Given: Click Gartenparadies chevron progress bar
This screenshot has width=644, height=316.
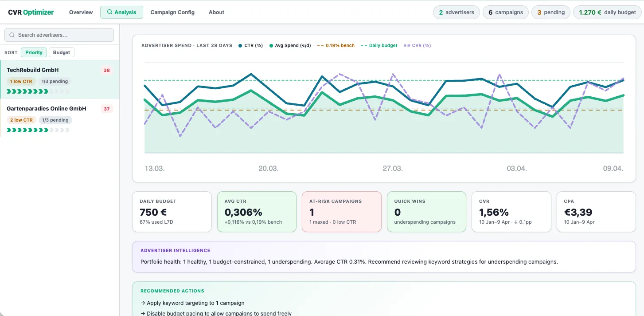Looking at the screenshot, I should [x=38, y=130].
